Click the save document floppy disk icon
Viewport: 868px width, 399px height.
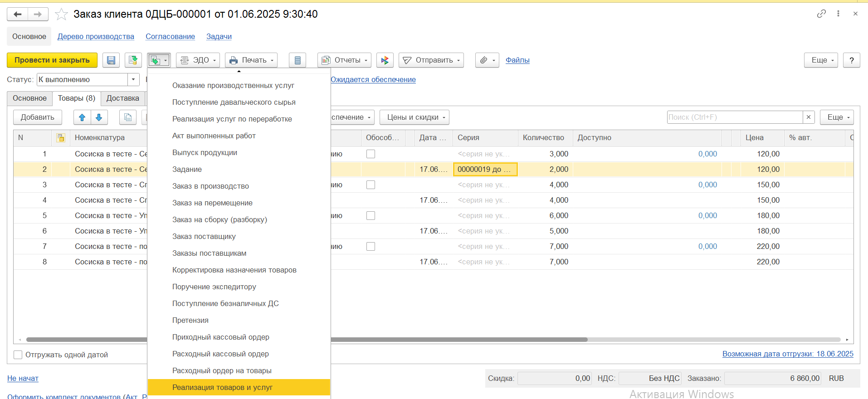[x=111, y=60]
